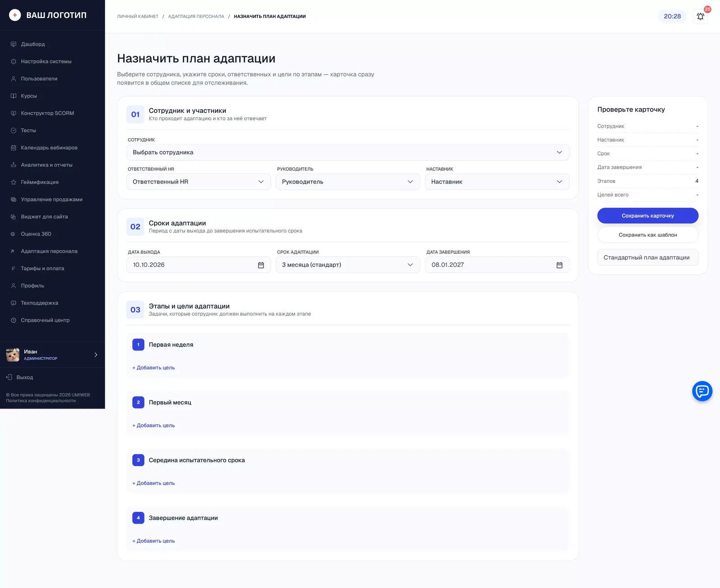Image resolution: width=720 pixels, height=588 pixels.
Task: Open the Срок адаптации dropdown
Action: (x=348, y=265)
